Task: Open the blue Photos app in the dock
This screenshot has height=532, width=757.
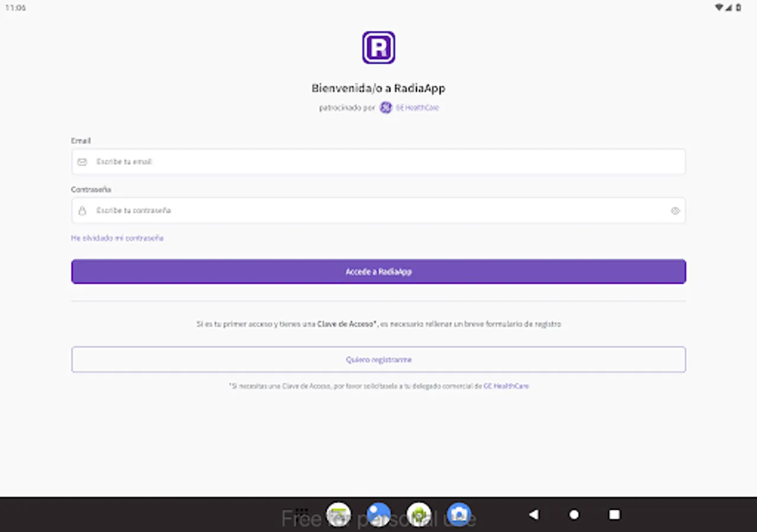Action: click(378, 514)
